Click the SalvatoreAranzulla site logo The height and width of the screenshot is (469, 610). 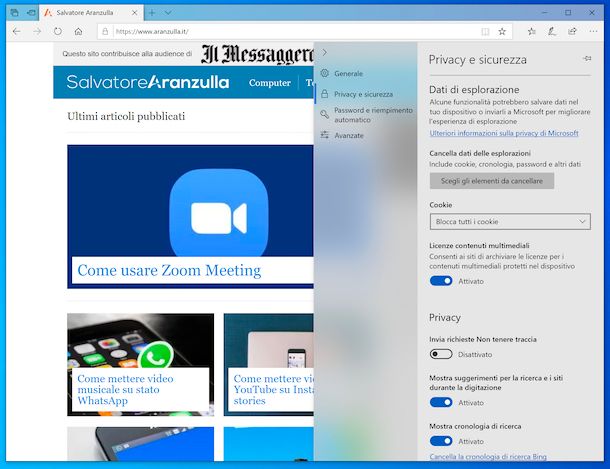coord(148,82)
